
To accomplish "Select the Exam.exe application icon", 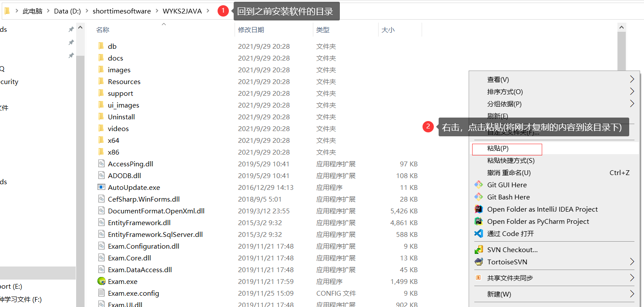I will coord(101,281).
